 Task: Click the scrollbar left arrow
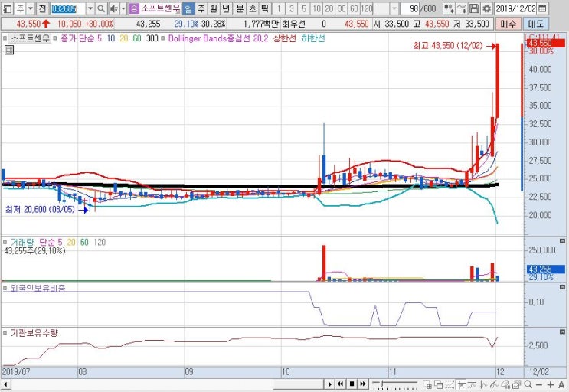tap(5, 384)
